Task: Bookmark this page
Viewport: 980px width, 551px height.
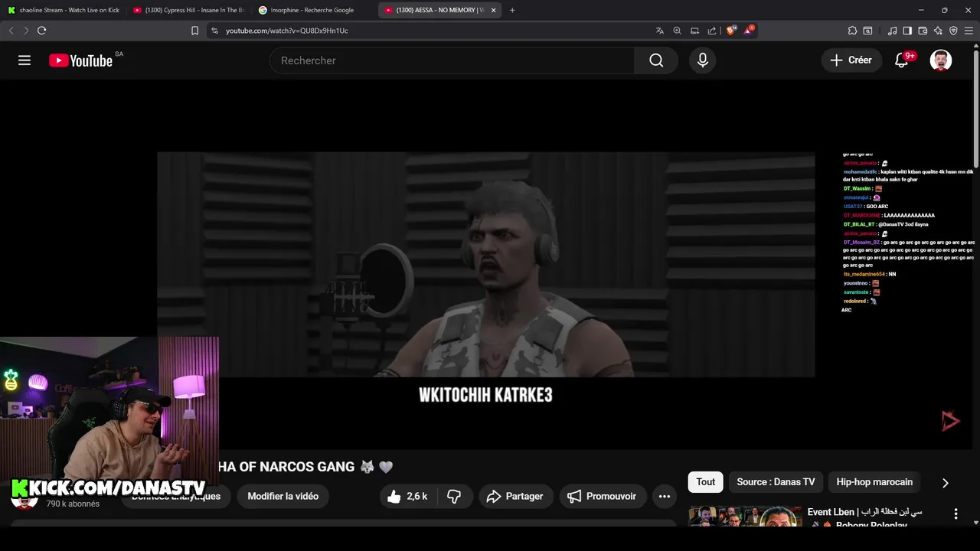Action: click(x=194, y=31)
